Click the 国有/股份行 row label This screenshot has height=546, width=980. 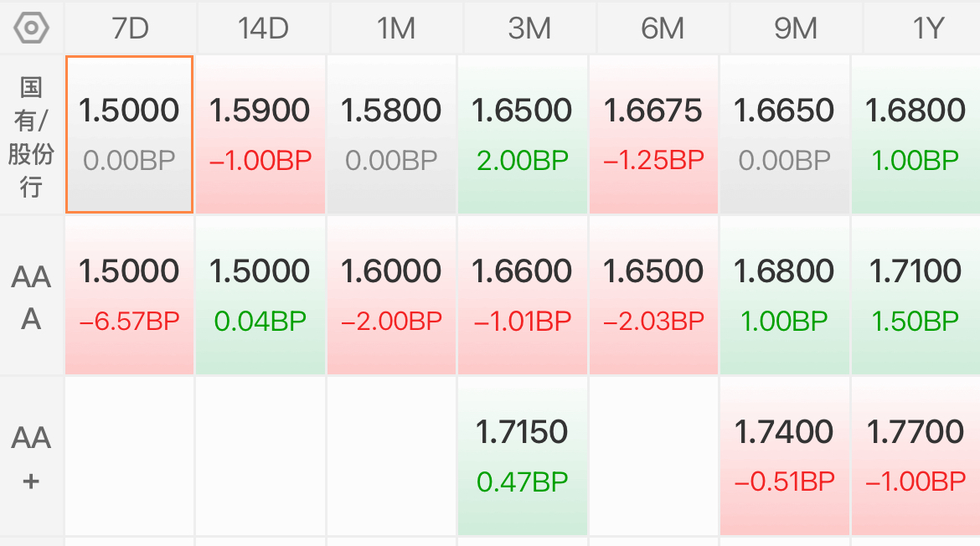click(x=31, y=135)
